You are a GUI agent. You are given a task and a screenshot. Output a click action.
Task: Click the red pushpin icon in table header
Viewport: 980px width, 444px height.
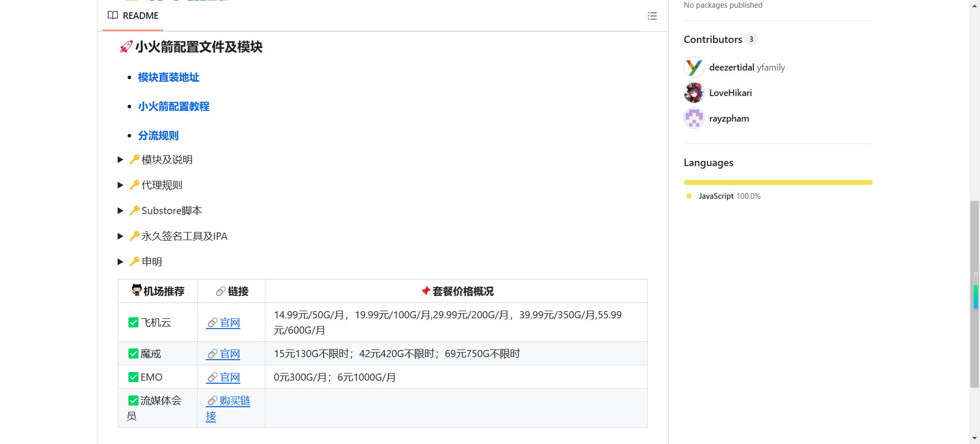(425, 291)
